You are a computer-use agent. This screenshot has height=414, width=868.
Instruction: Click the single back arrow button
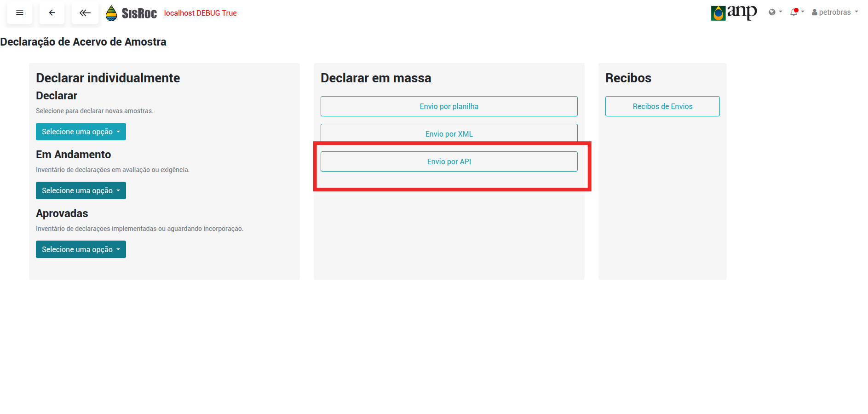[52, 13]
